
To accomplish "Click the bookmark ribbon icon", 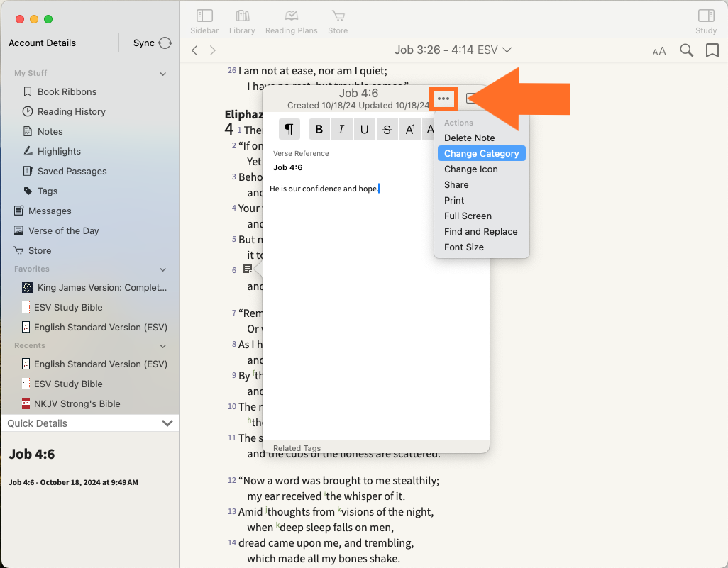I will [712, 50].
